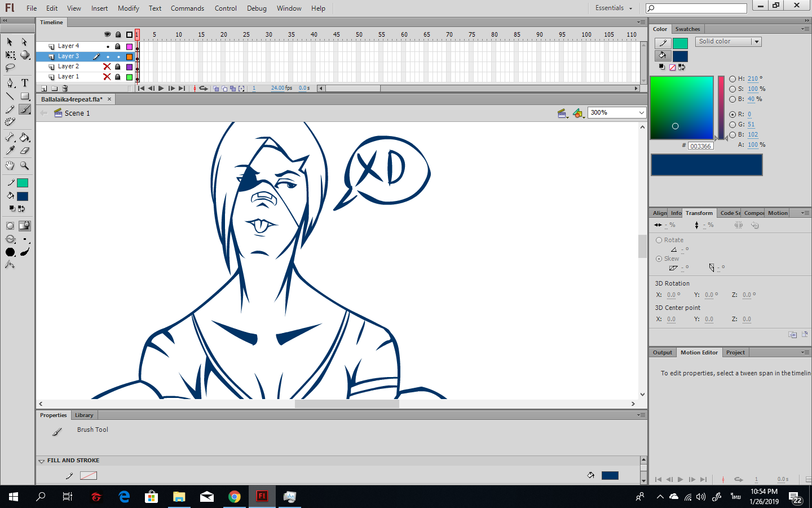
Task: Click the Delete layer trash icon
Action: pos(65,88)
